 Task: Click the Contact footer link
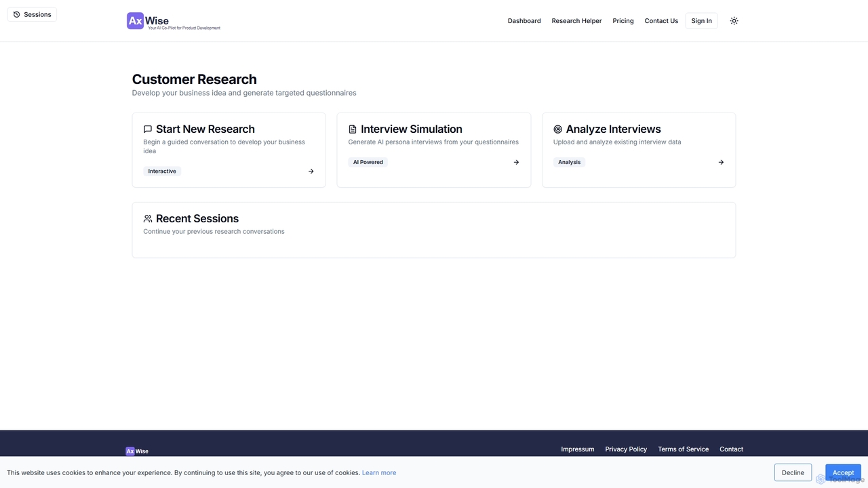point(731,449)
